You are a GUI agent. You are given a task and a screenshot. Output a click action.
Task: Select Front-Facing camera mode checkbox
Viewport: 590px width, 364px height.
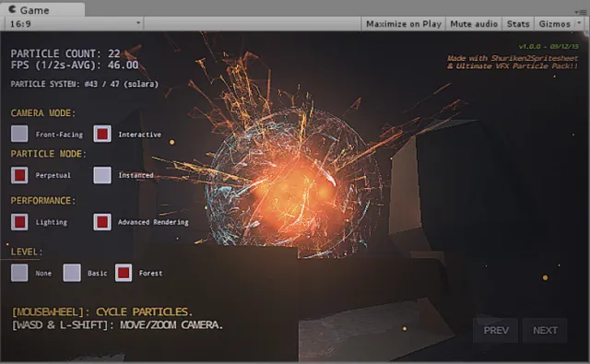click(19, 134)
